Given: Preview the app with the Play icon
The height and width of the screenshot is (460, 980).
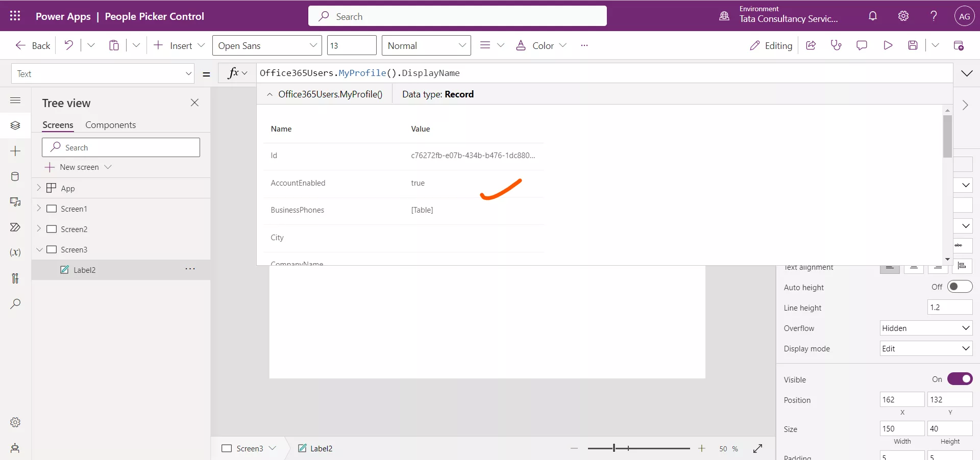Looking at the screenshot, I should click(x=888, y=45).
